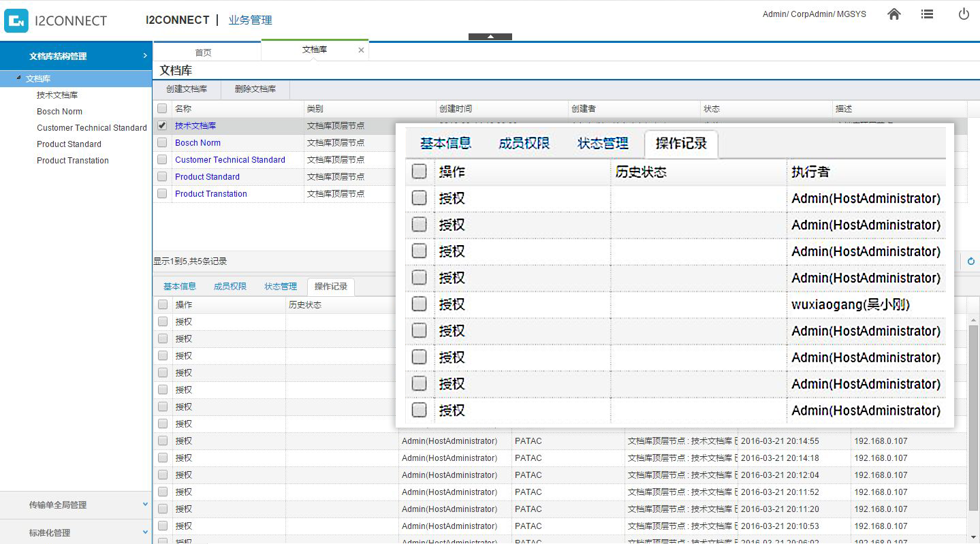
Task: Select Bosch Norm in the sidebar tree
Action: 59,112
